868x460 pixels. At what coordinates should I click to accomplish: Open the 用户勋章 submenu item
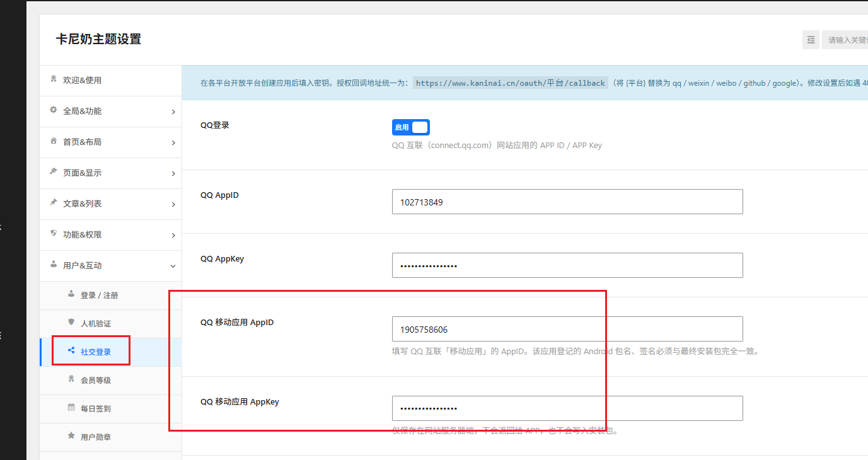110,437
